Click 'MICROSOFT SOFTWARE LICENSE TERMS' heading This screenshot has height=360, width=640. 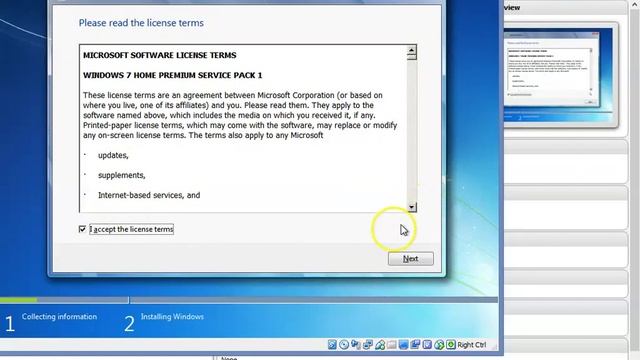point(160,56)
